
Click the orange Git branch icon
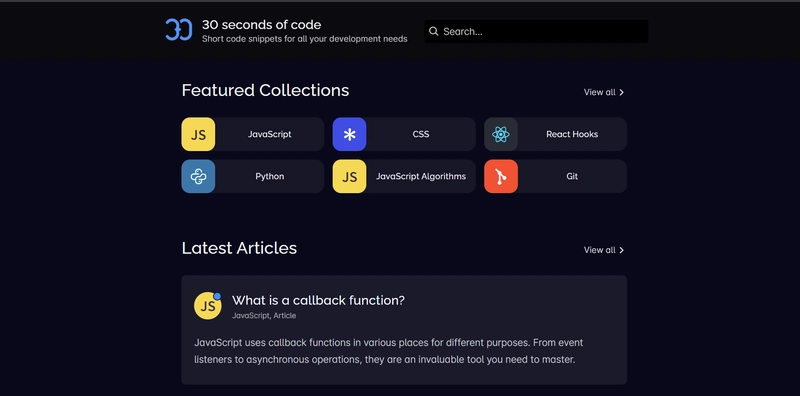click(501, 176)
